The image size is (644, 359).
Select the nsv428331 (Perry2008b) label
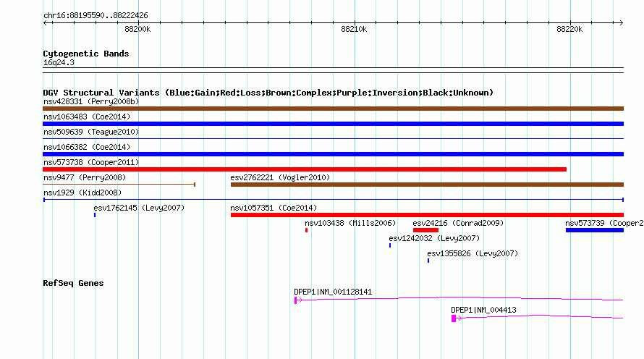[x=91, y=101]
